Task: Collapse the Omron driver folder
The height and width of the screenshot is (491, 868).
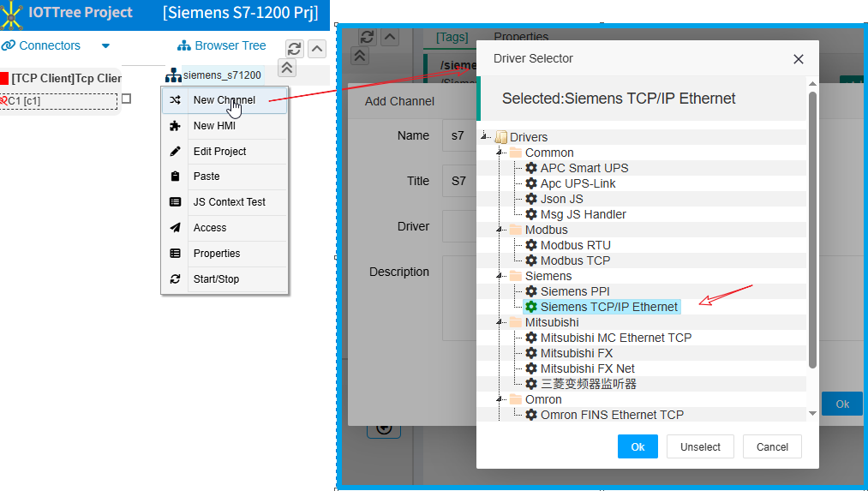Action: tap(500, 399)
